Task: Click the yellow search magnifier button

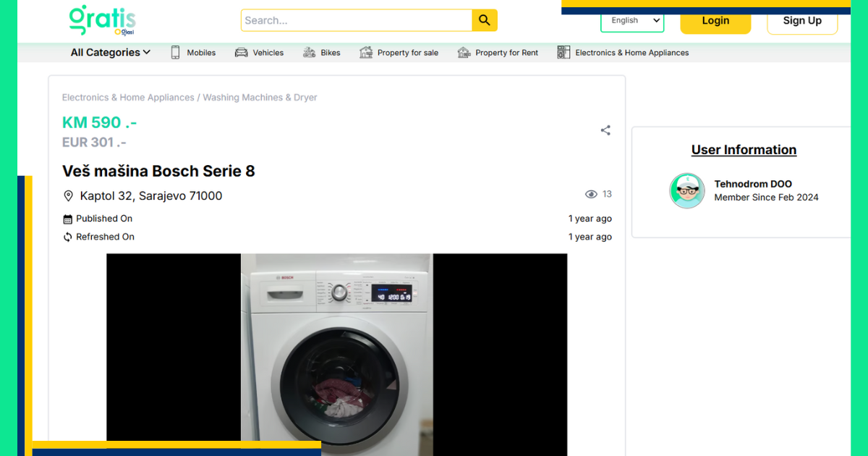Action: [485, 20]
